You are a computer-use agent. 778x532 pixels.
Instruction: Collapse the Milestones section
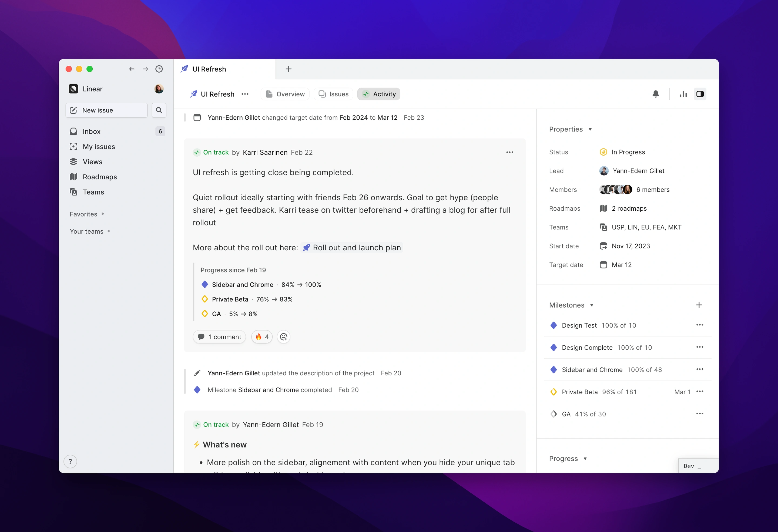571,305
